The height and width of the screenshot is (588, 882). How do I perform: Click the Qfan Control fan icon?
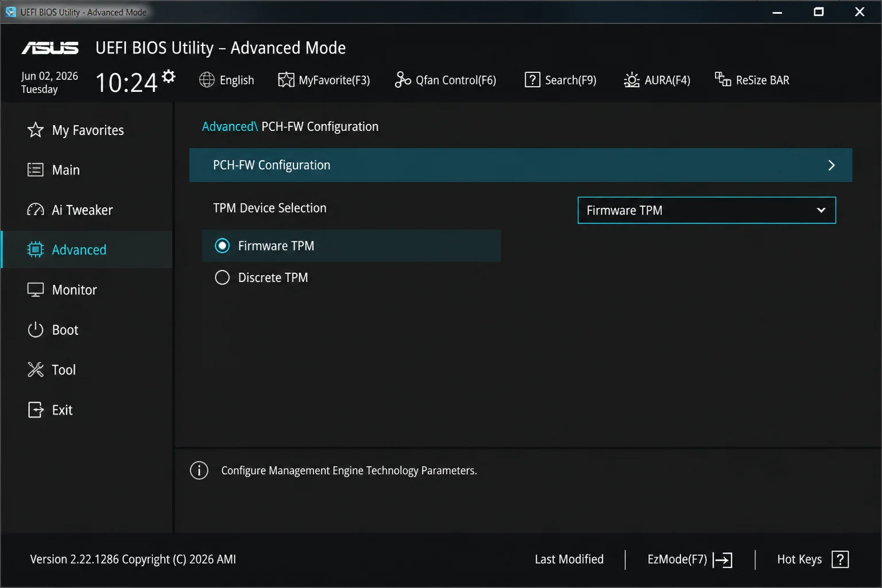point(403,80)
